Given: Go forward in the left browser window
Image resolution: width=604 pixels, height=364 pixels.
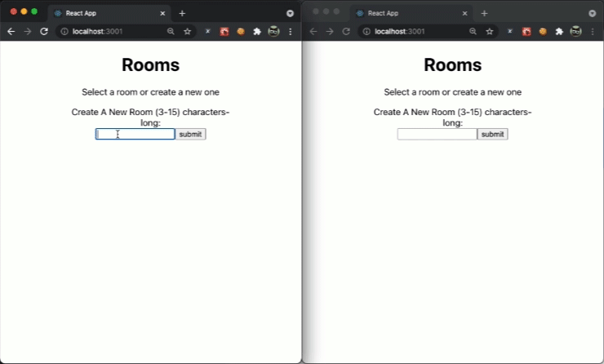Looking at the screenshot, I should click(x=28, y=32).
